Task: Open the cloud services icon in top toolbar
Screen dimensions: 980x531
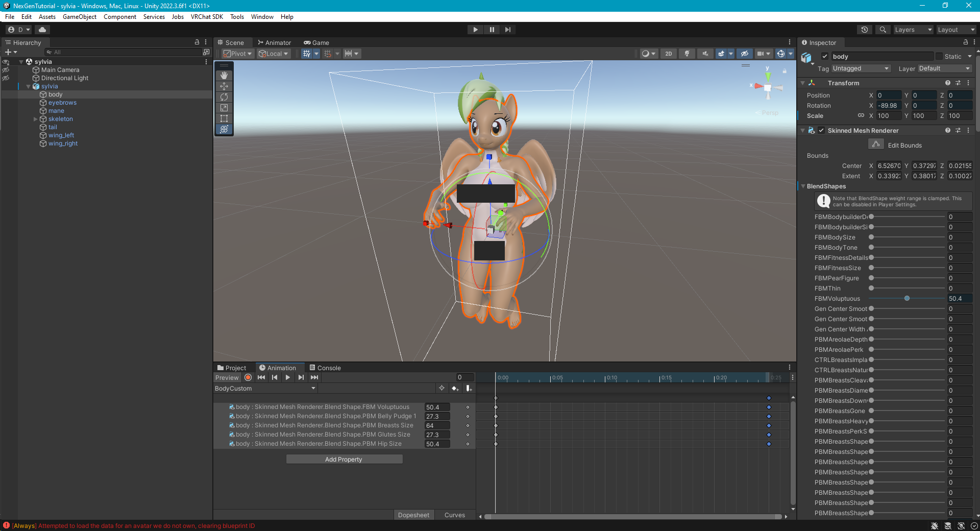Action: pos(42,30)
